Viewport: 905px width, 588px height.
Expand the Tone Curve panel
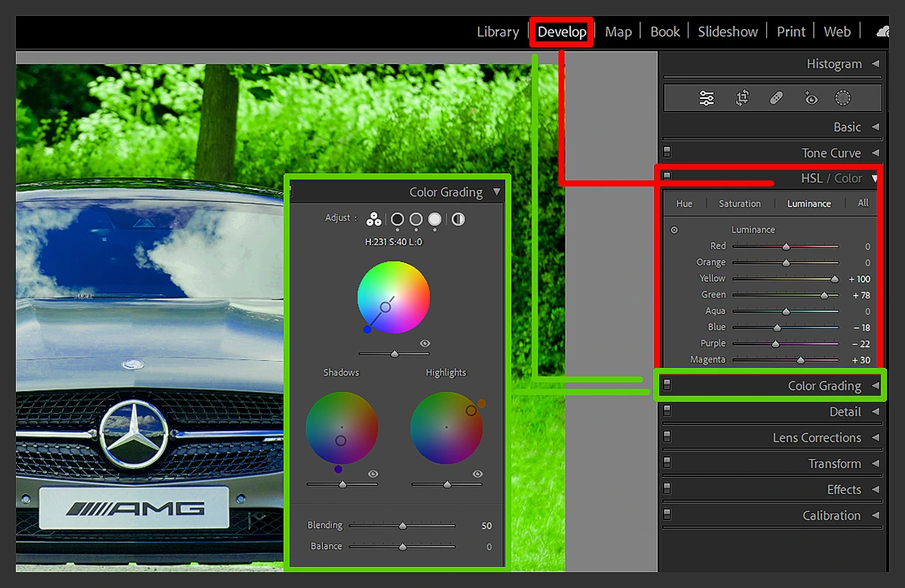(x=876, y=153)
